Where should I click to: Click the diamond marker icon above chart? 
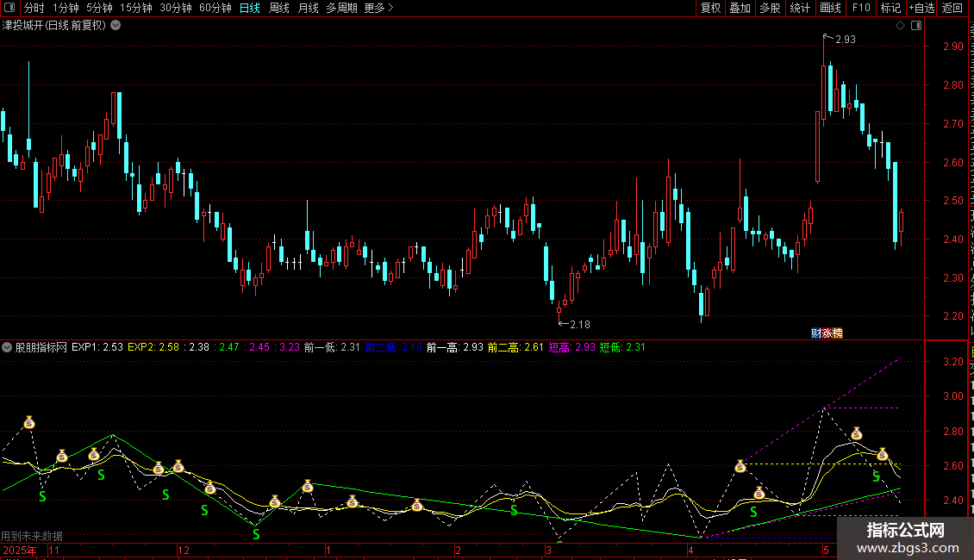point(900,26)
